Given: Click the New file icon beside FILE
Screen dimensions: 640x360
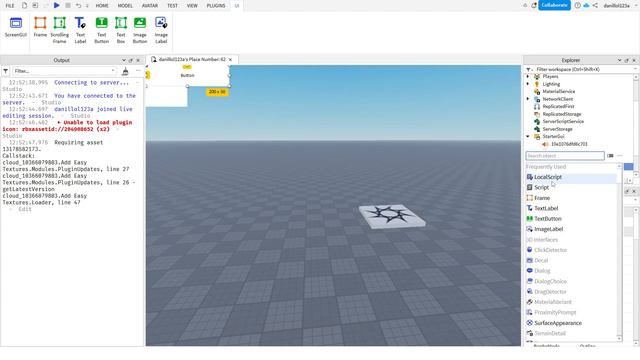Looking at the screenshot, I should pos(24,6).
